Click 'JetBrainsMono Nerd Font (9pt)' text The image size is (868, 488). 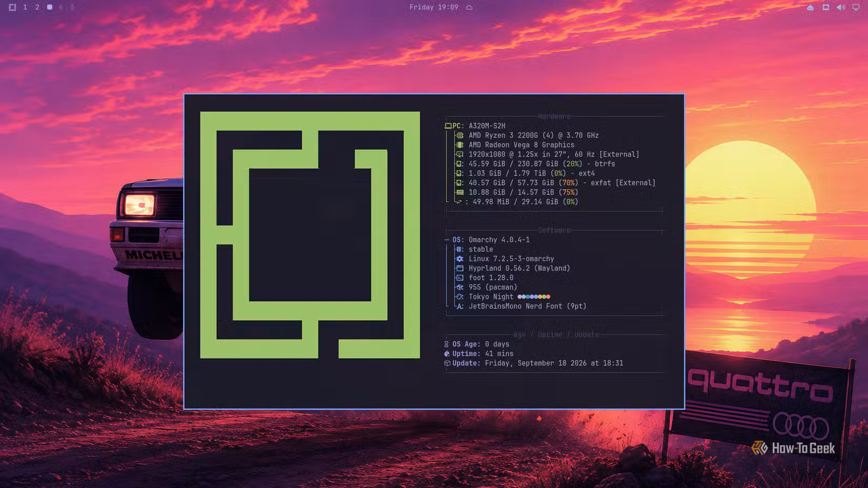click(528, 306)
